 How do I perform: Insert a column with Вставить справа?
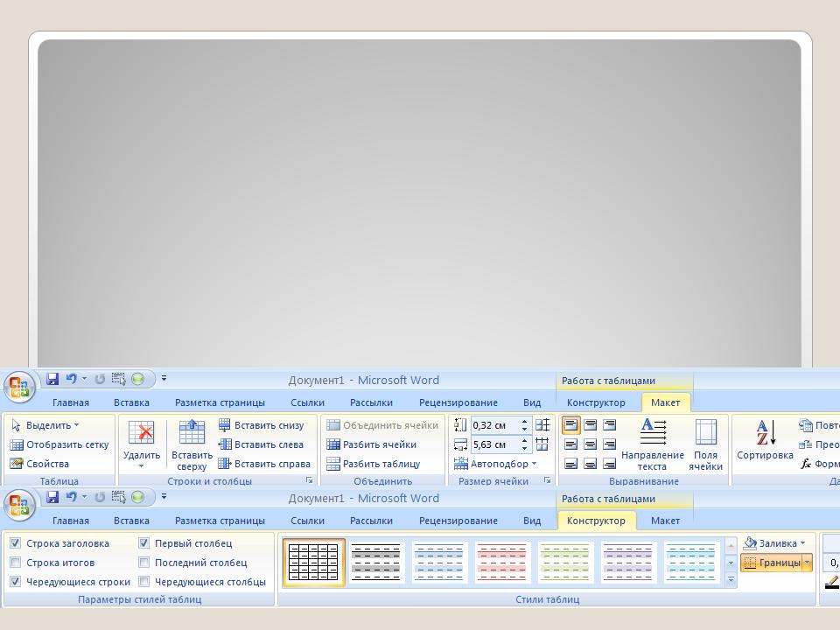264,464
